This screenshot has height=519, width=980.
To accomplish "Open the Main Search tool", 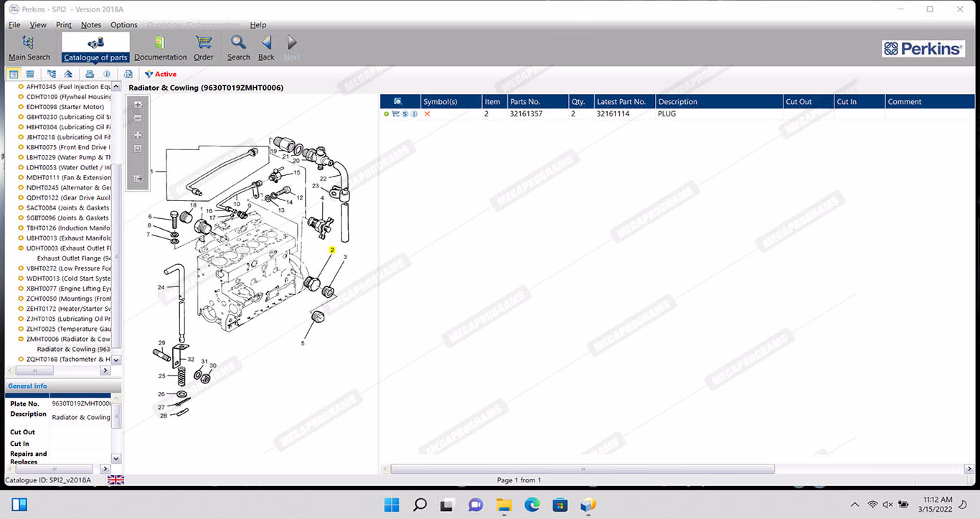I will pos(29,47).
